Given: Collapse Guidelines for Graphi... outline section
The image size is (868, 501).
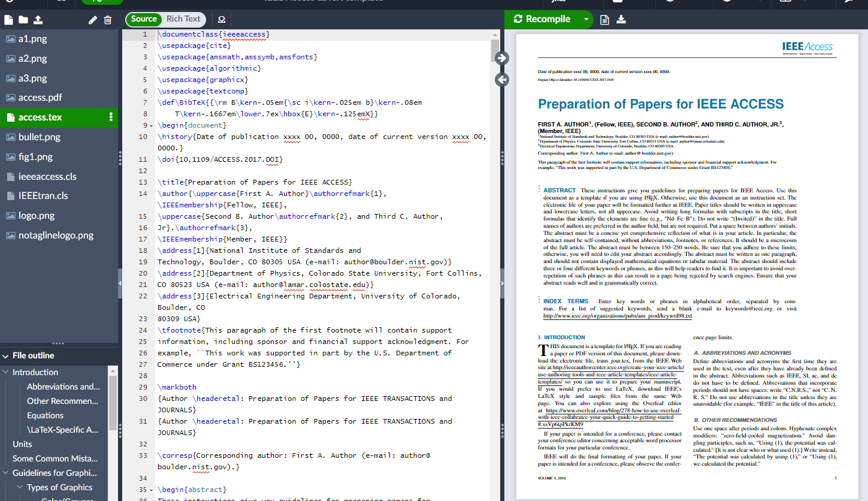Looking at the screenshot, I should (x=6, y=473).
